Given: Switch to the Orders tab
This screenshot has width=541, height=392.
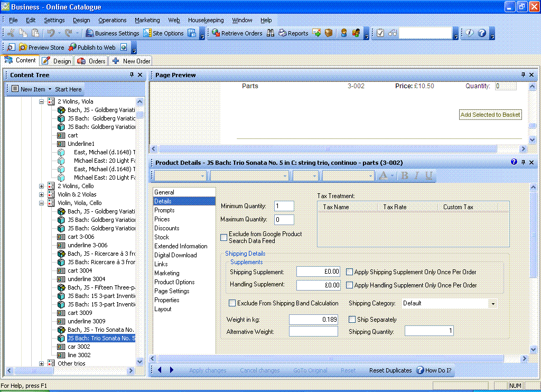Looking at the screenshot, I should [91, 61].
